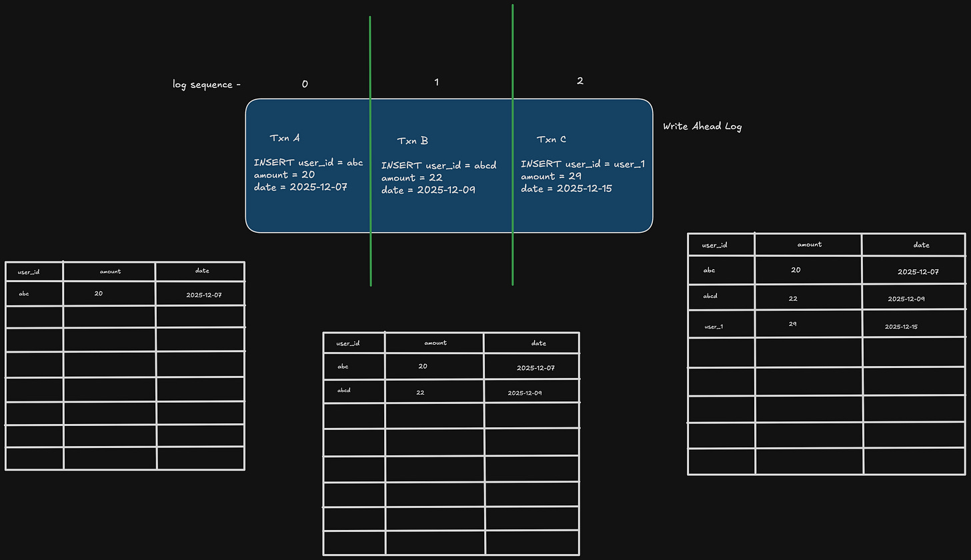Select "20" cell in the three-row table

click(x=796, y=270)
